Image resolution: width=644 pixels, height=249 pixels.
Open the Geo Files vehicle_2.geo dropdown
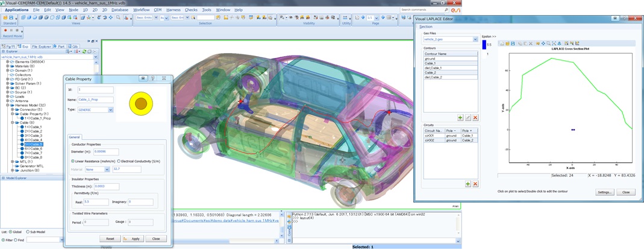pos(475,39)
